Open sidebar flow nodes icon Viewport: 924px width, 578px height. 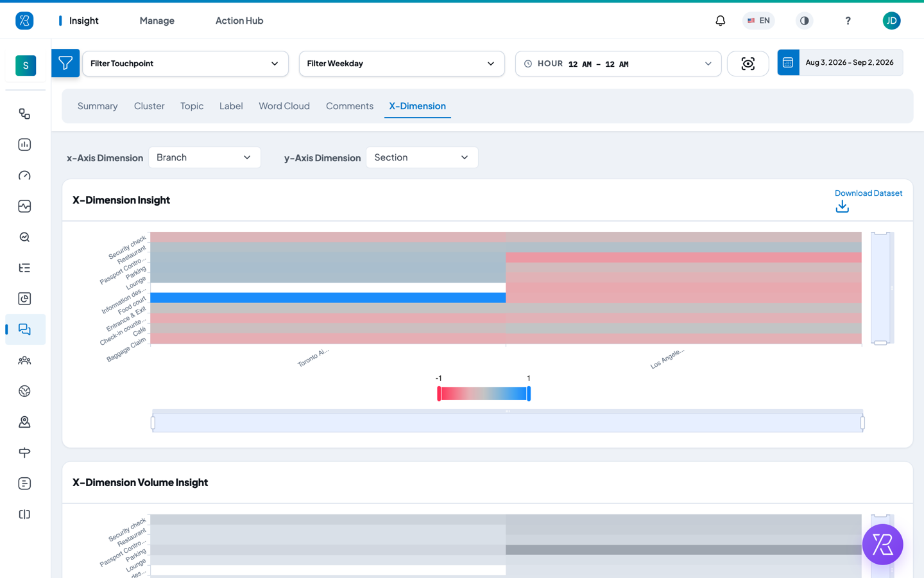pyautogui.click(x=24, y=114)
